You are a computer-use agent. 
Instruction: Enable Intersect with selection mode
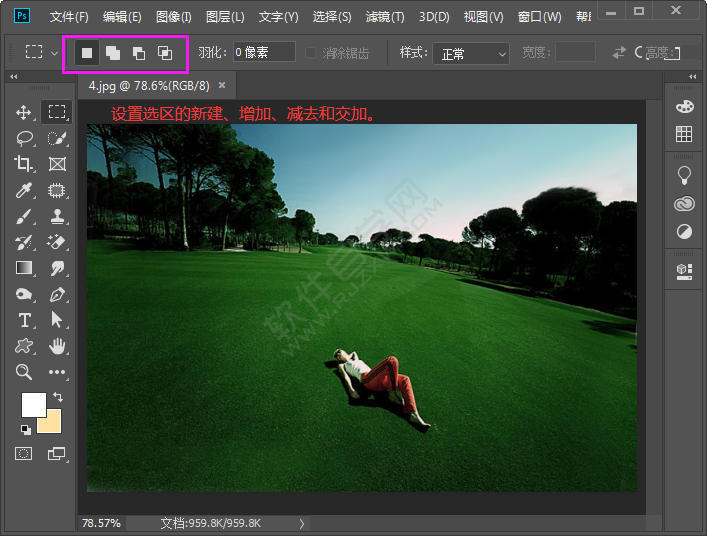pyautogui.click(x=164, y=52)
